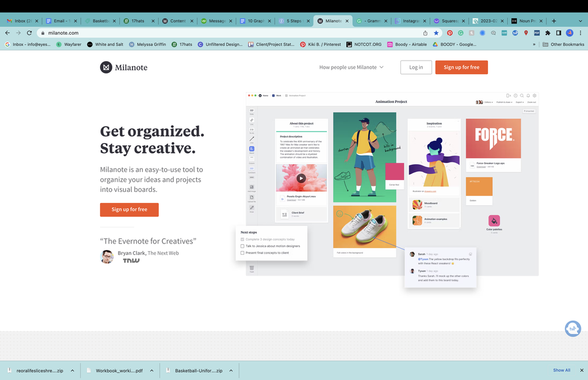Select the Color palettes board icon
Viewport: 588px width, 380px height.
494,221
